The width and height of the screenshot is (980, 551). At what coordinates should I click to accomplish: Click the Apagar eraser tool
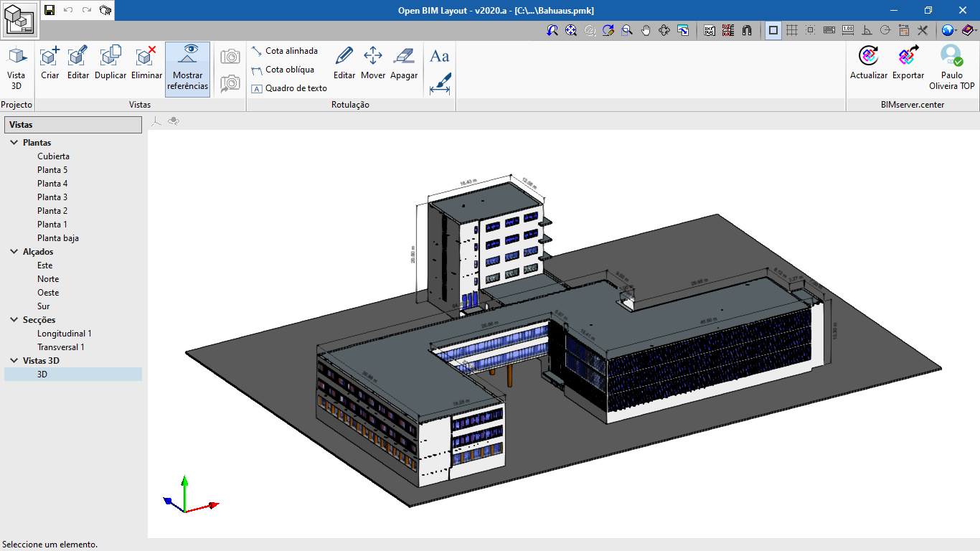point(403,63)
